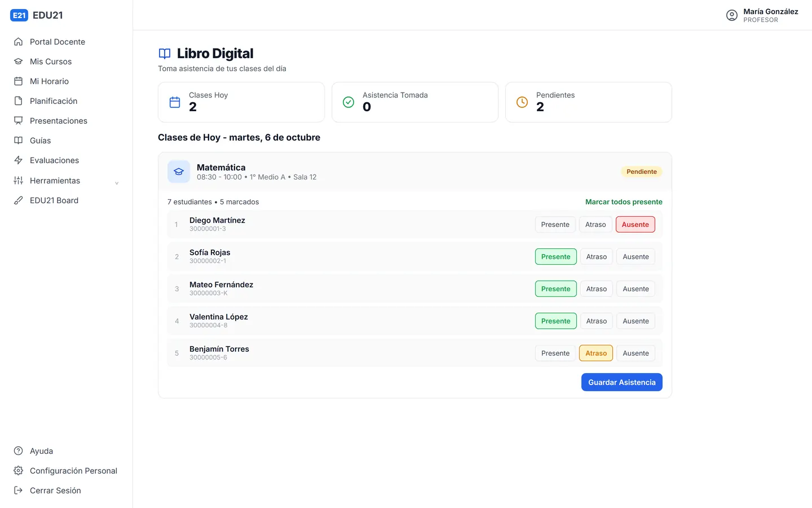Click Guardar Asistencia button
The height and width of the screenshot is (508, 812).
pos(622,382)
